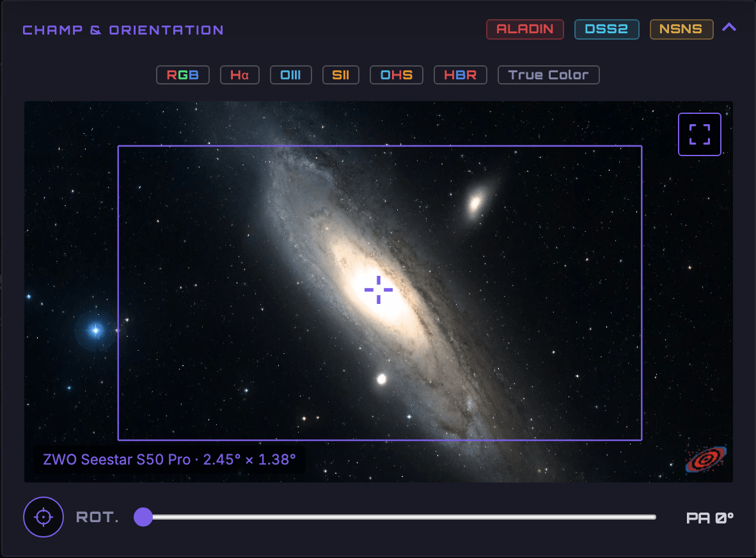Click the bright blue star at left
The height and width of the screenshot is (558, 756).
(x=95, y=330)
